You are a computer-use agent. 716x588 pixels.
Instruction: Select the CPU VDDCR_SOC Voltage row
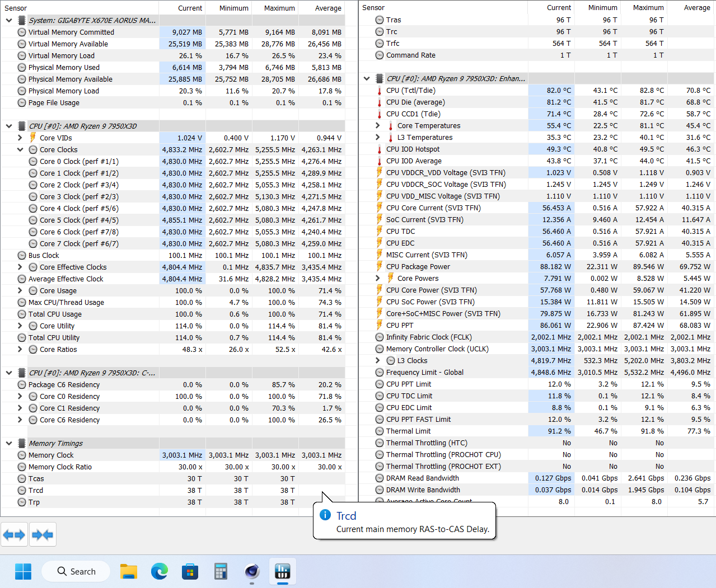point(537,185)
